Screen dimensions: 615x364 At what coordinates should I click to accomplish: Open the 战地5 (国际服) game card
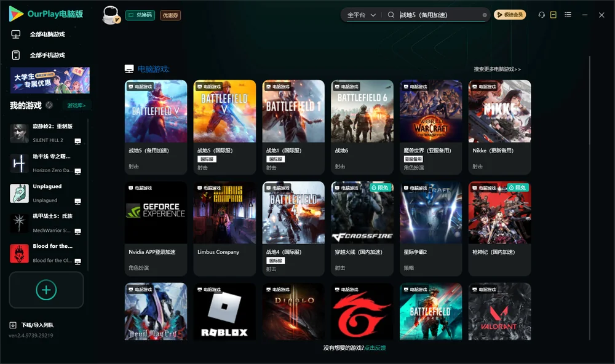pos(224,127)
